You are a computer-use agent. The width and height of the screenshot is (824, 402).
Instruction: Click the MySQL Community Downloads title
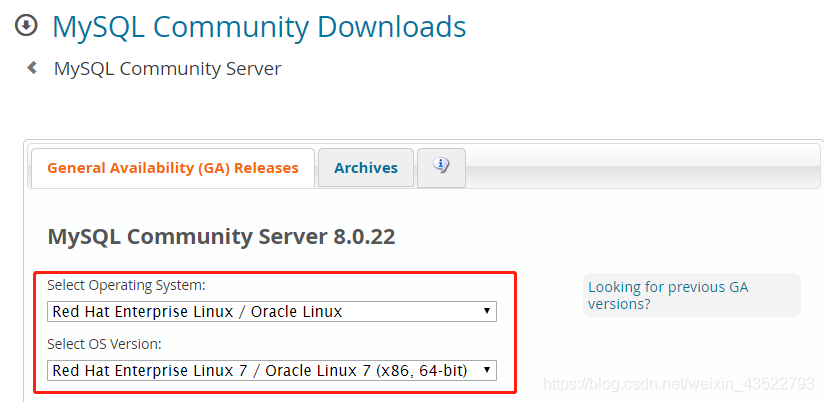259,27
